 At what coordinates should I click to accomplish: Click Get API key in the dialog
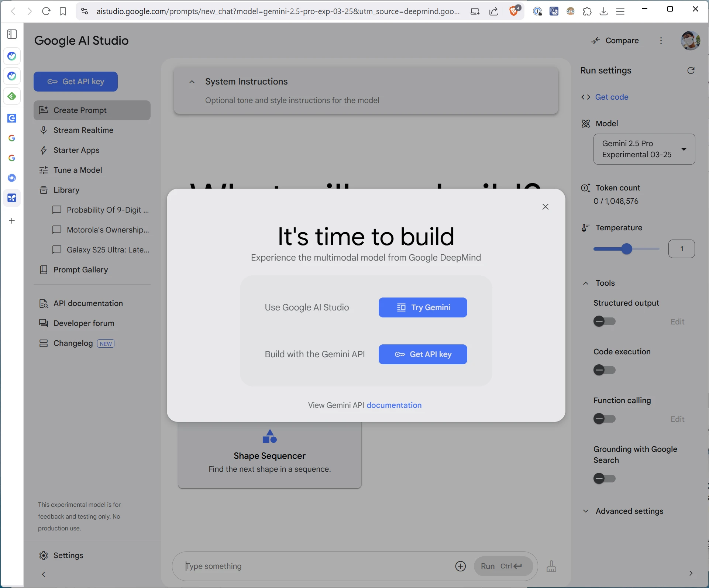coord(423,354)
